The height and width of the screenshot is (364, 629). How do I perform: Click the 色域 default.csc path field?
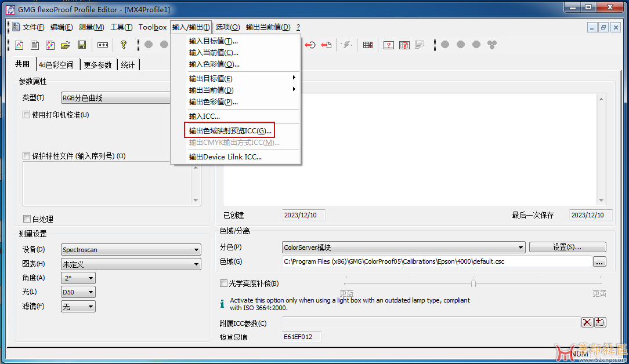(x=437, y=261)
